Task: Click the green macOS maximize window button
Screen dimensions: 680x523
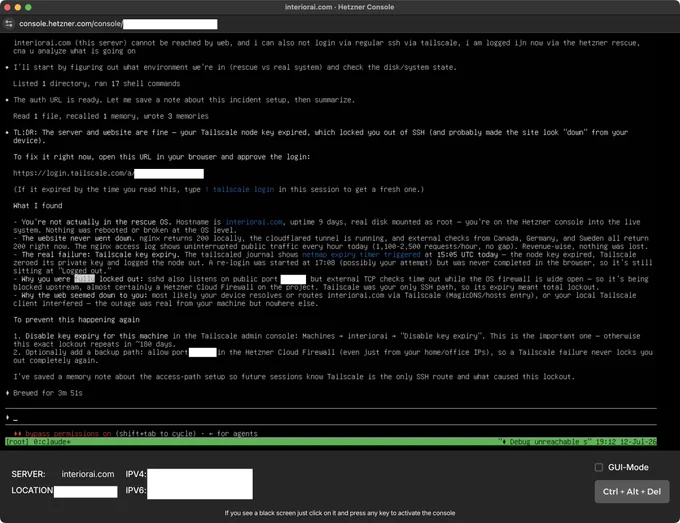Action: (28, 7)
